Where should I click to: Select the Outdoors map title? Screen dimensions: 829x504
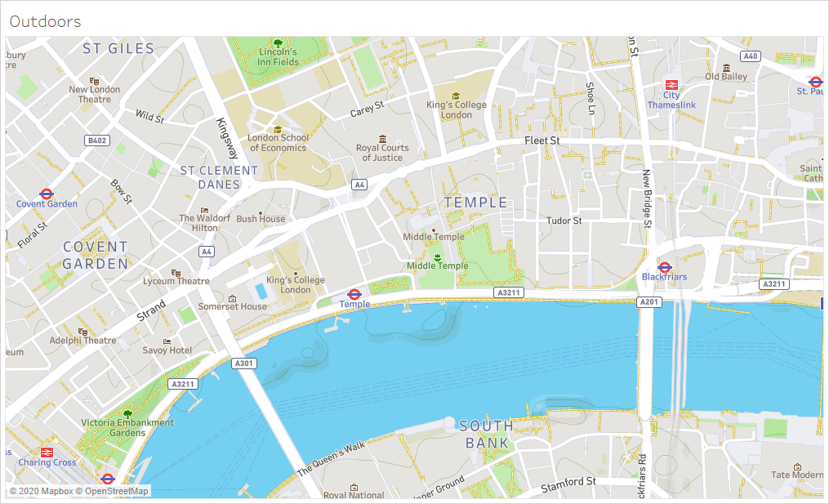pyautogui.click(x=45, y=22)
